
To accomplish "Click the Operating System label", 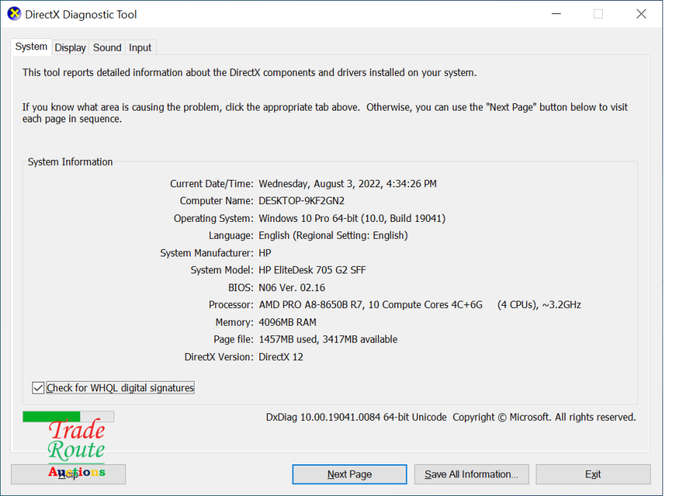I will pos(213,218).
